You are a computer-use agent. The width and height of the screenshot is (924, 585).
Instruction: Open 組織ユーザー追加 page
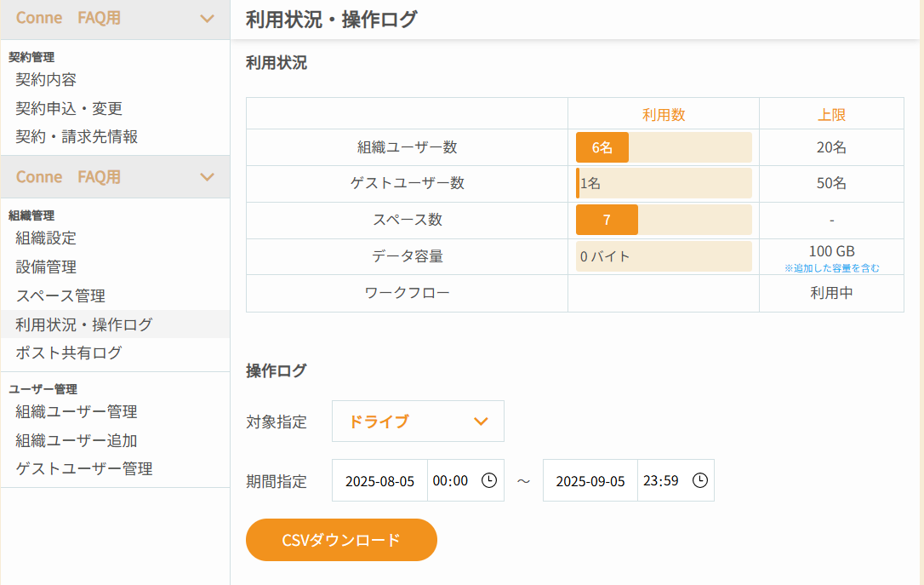(77, 440)
